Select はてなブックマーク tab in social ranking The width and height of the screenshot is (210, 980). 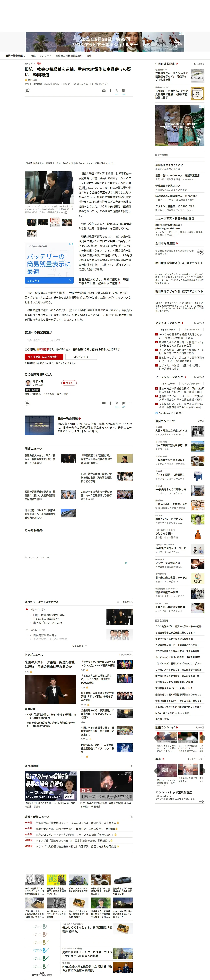point(192,384)
